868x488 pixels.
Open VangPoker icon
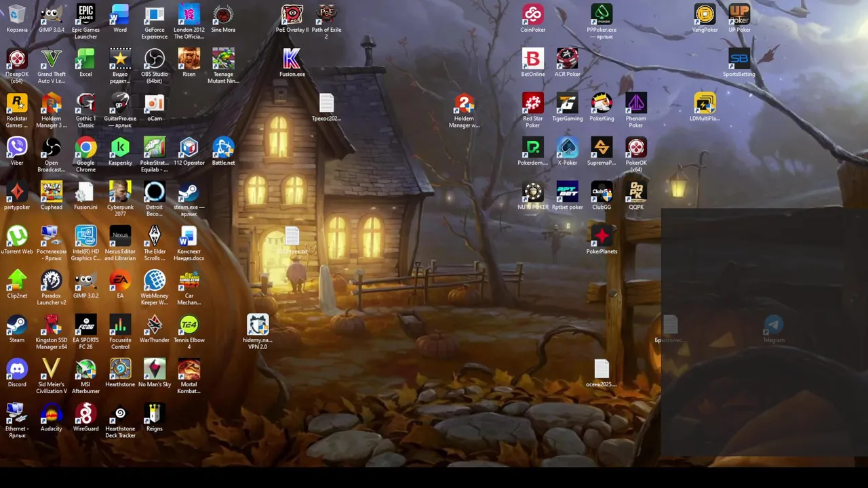(x=705, y=18)
